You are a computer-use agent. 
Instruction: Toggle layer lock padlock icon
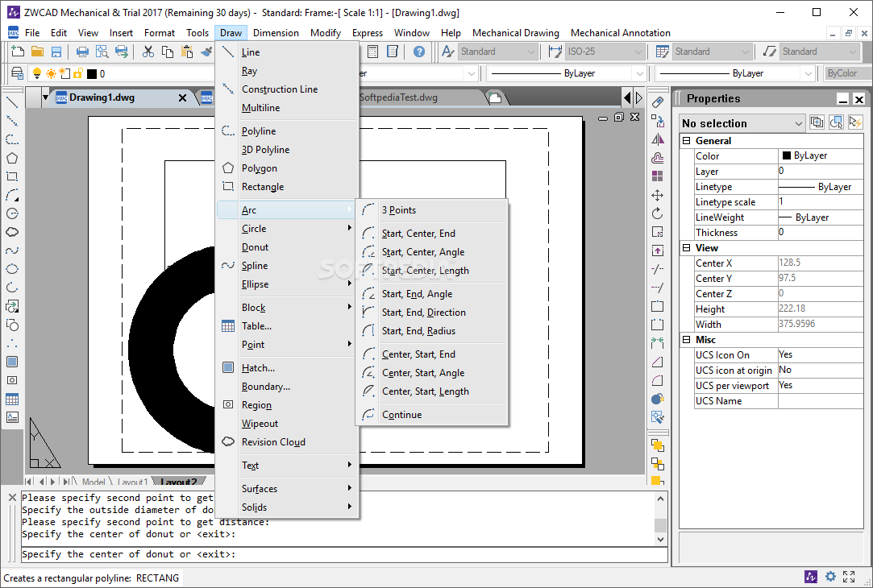tap(78, 73)
